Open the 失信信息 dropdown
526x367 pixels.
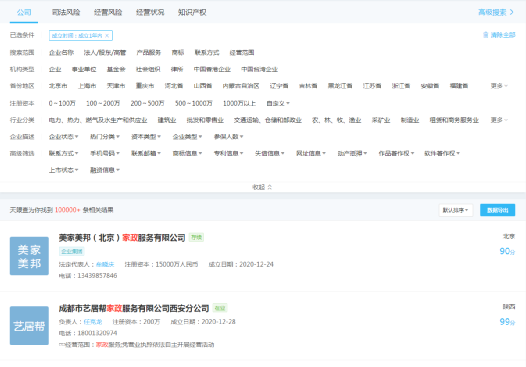[x=270, y=153]
